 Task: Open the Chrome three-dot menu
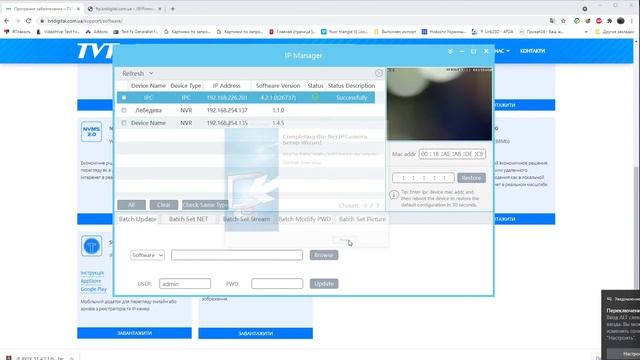pos(632,21)
